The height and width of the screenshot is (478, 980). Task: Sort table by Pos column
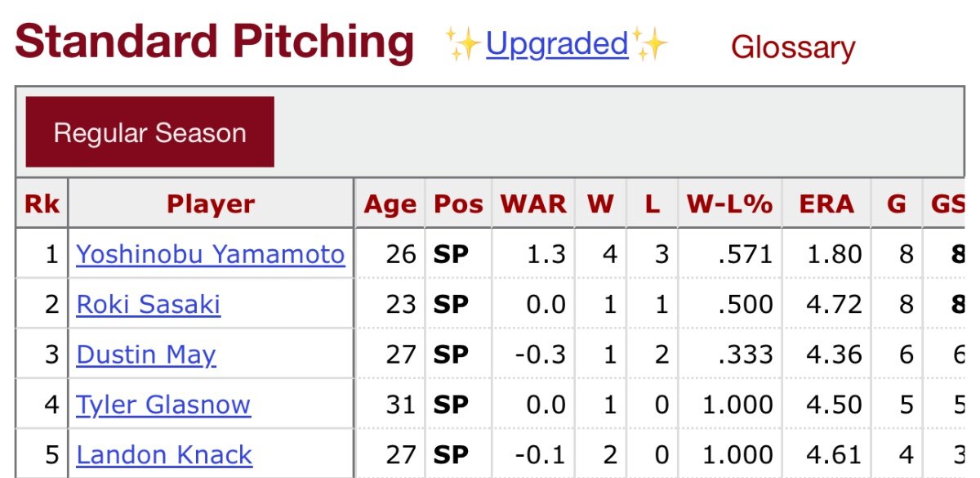458,203
